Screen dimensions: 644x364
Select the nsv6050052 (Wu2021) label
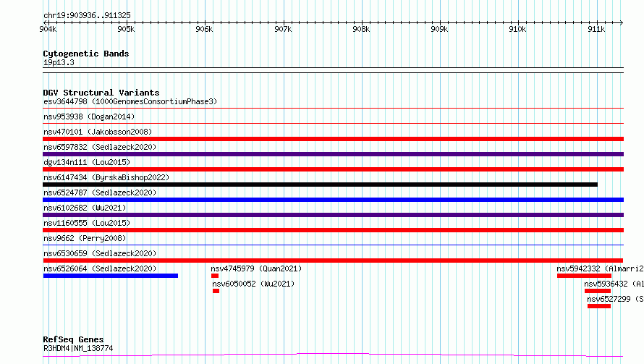point(253,284)
